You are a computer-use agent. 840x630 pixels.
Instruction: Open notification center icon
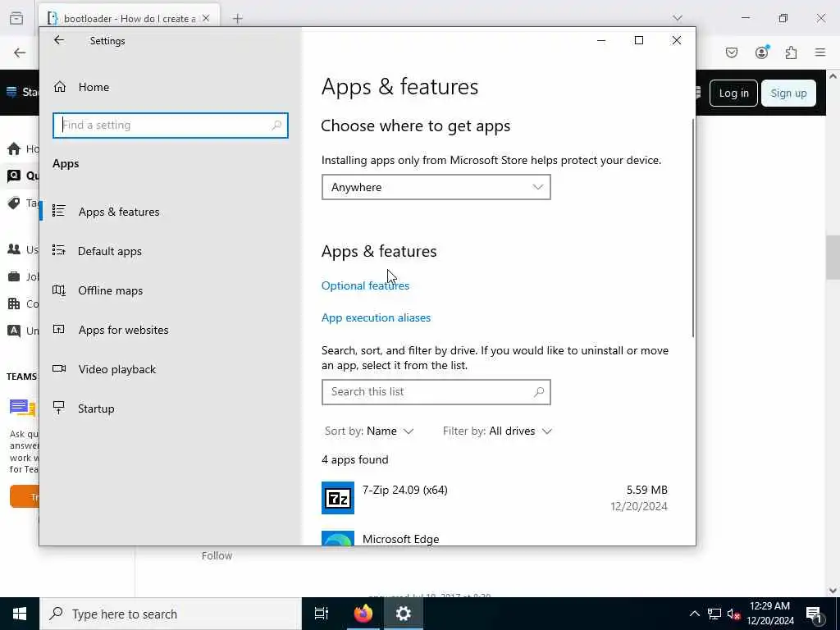[x=815, y=614]
